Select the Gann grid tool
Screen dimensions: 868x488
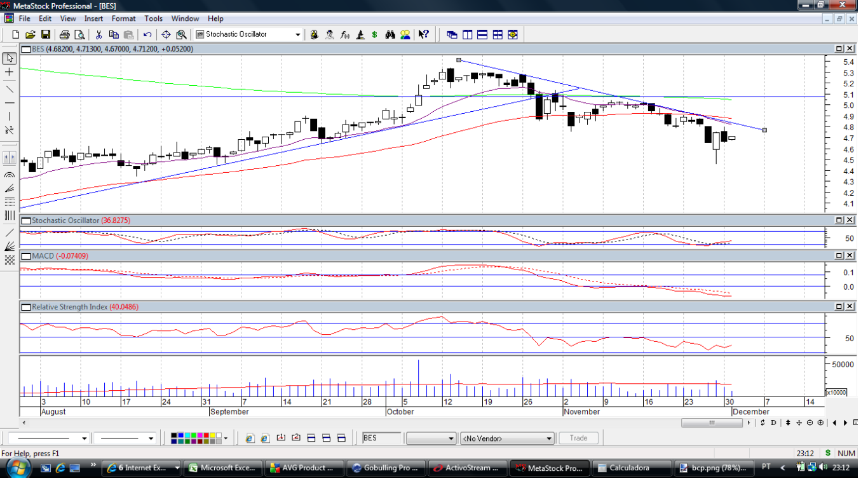[x=10, y=260]
